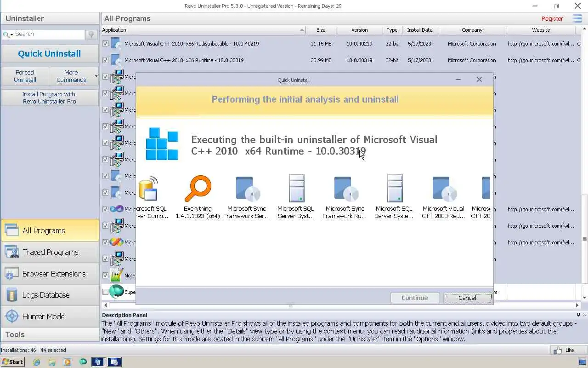Check the unchecked 'Supe' row checkbox
588x368 pixels.
[x=106, y=292]
